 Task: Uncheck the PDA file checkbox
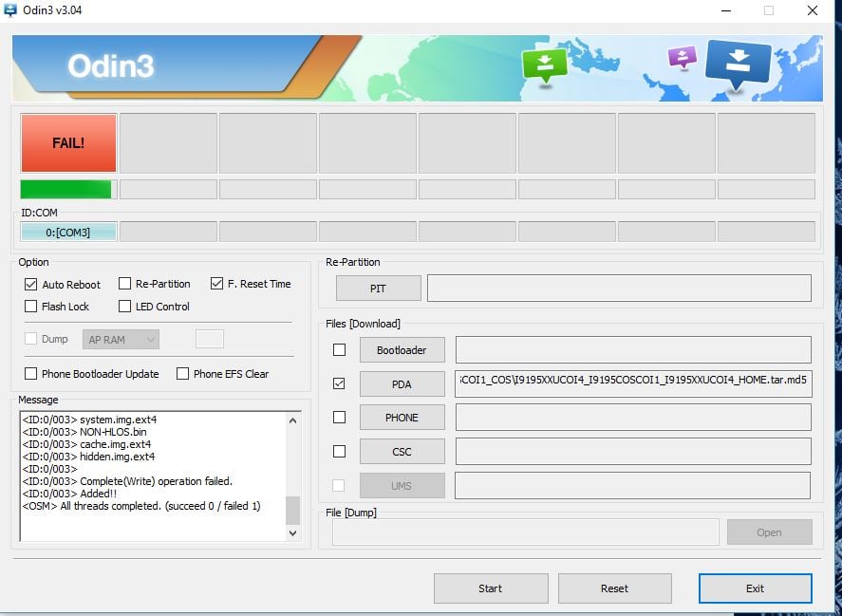(x=340, y=383)
